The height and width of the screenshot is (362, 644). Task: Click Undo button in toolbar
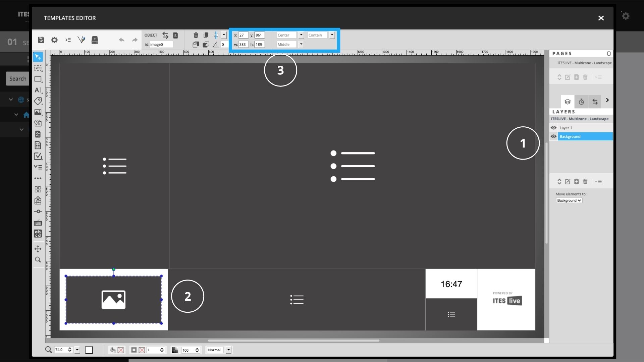(x=122, y=40)
